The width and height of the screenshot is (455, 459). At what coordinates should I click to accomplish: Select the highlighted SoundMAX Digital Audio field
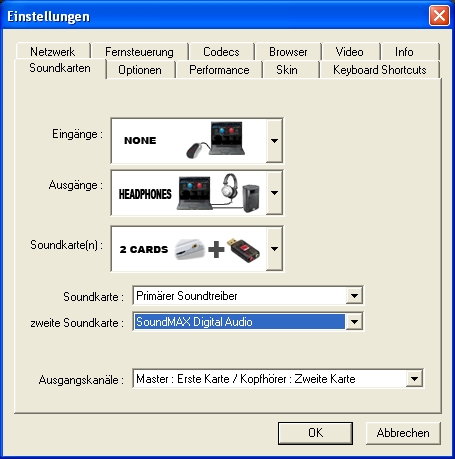click(240, 322)
